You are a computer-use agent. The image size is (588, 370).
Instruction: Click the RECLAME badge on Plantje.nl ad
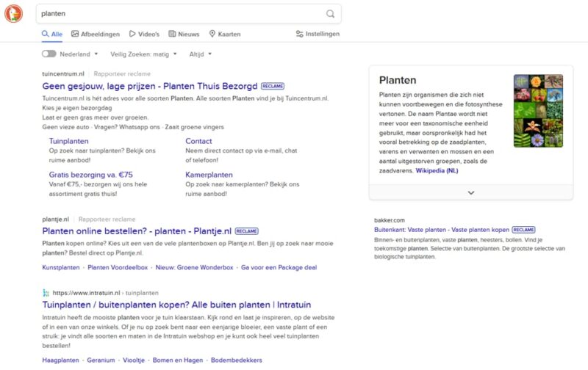[x=246, y=231]
